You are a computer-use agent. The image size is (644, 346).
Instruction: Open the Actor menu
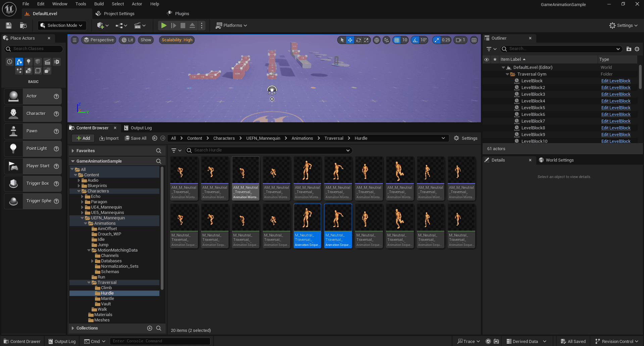(x=137, y=4)
